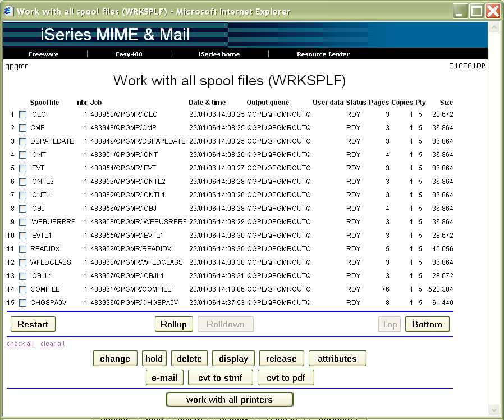Check the IWEBUSRPRF spool file box
504x420 pixels.
coord(22,222)
